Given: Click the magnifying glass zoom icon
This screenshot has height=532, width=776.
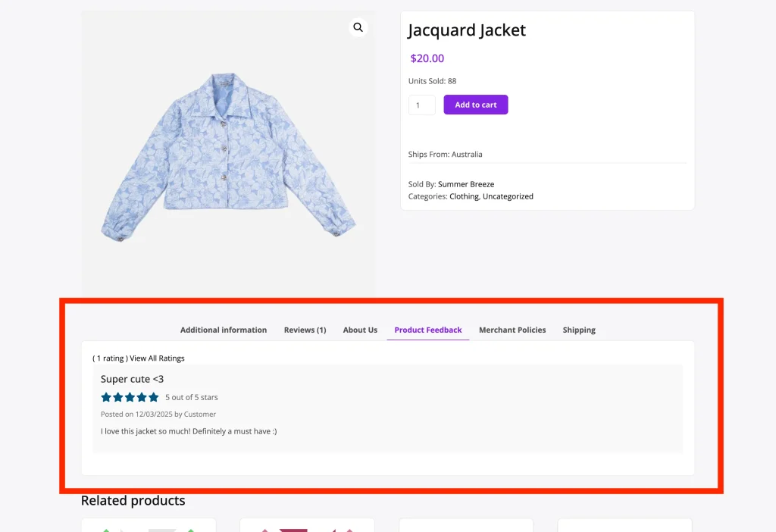Looking at the screenshot, I should tap(358, 28).
